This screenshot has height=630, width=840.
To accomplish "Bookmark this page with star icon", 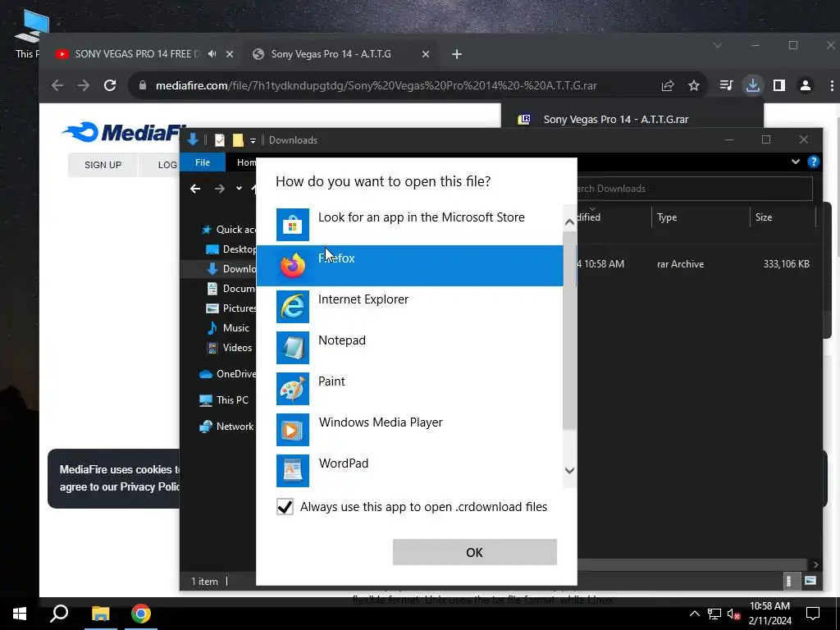I will 694,85.
